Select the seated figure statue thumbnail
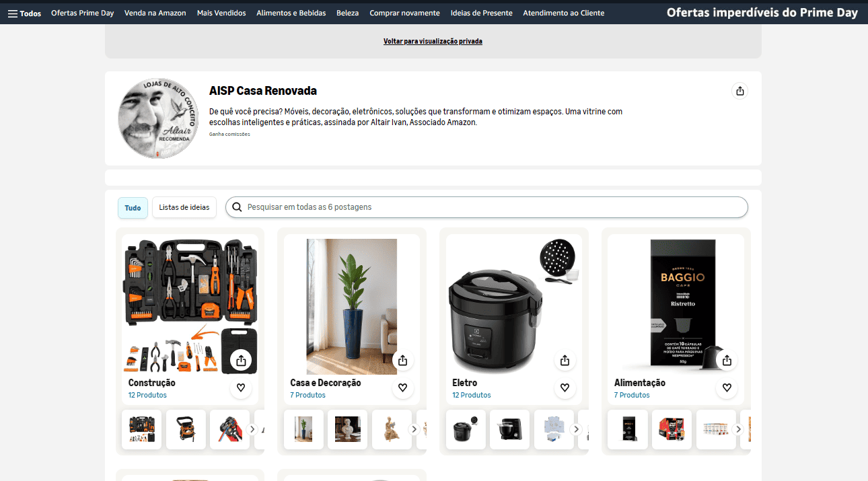The width and height of the screenshot is (868, 481). 392,429
